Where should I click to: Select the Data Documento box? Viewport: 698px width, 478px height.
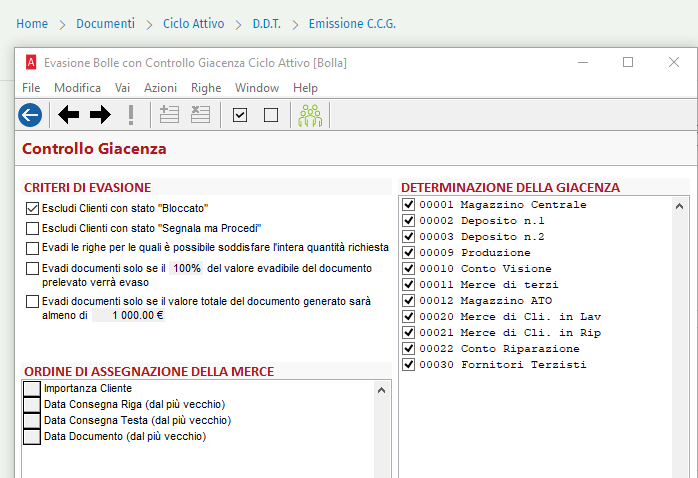click(x=32, y=437)
